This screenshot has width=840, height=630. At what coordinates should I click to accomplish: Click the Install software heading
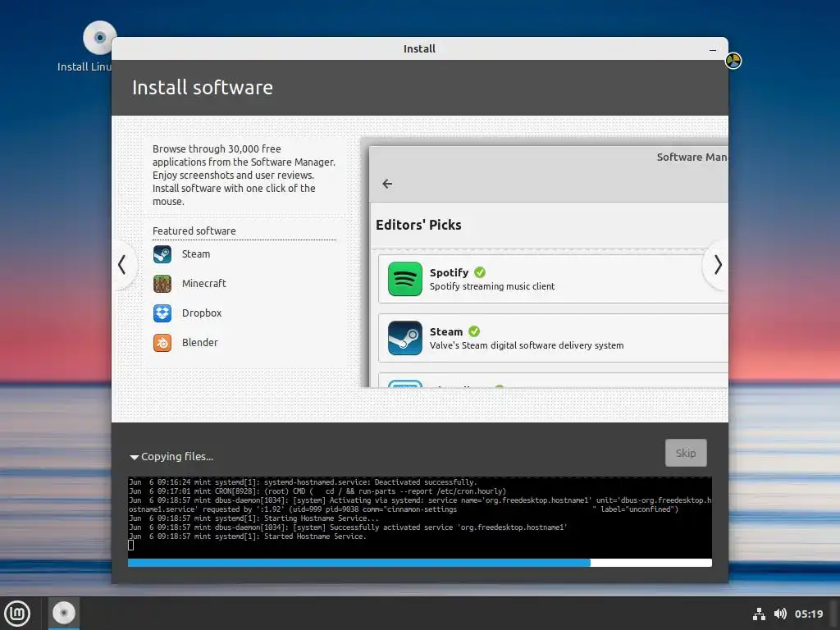tap(203, 87)
